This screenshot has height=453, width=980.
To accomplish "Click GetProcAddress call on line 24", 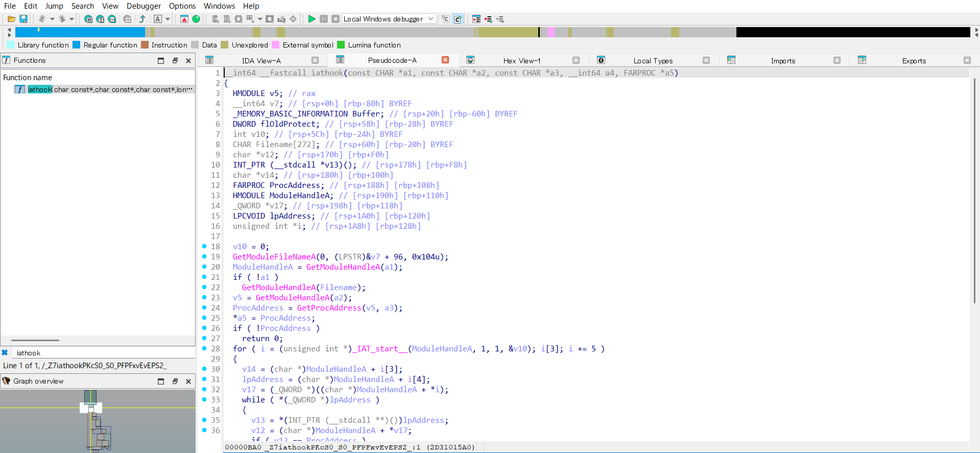I will click(x=329, y=308).
